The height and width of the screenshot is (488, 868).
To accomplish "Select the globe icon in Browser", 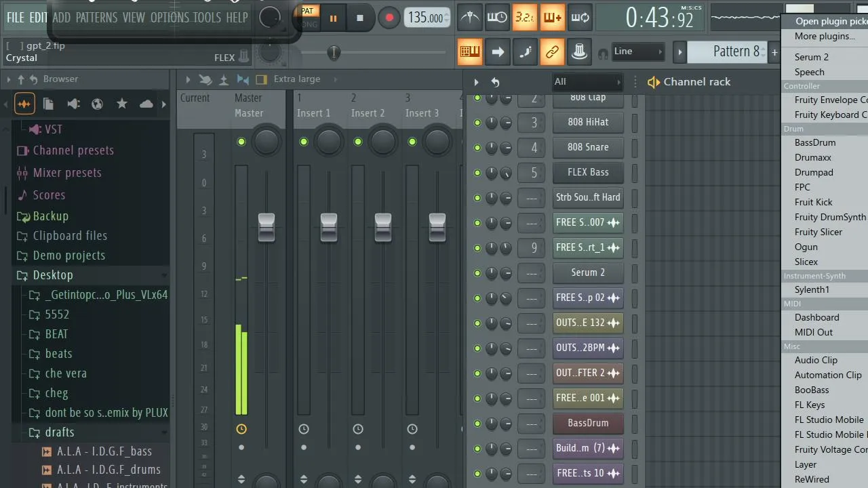I will click(98, 104).
